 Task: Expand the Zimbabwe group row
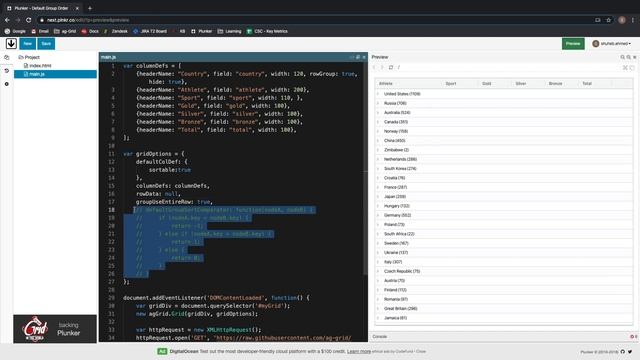click(x=378, y=150)
